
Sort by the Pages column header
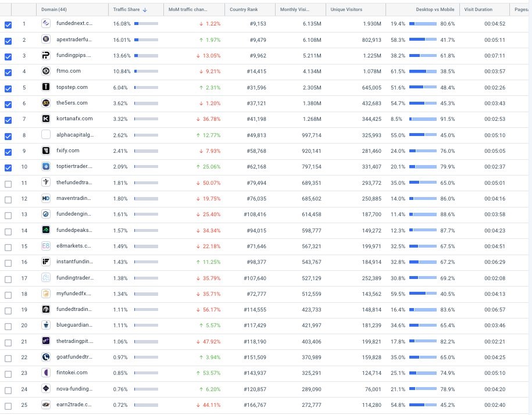[x=521, y=9]
